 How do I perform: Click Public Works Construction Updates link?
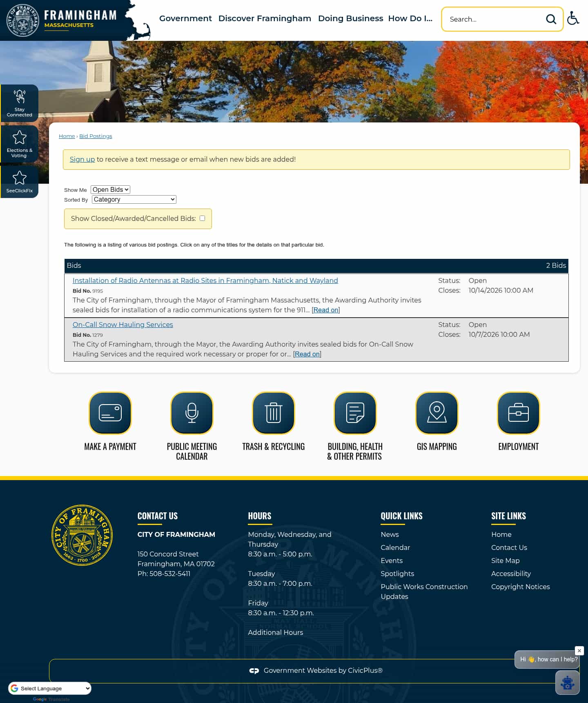coord(424,592)
